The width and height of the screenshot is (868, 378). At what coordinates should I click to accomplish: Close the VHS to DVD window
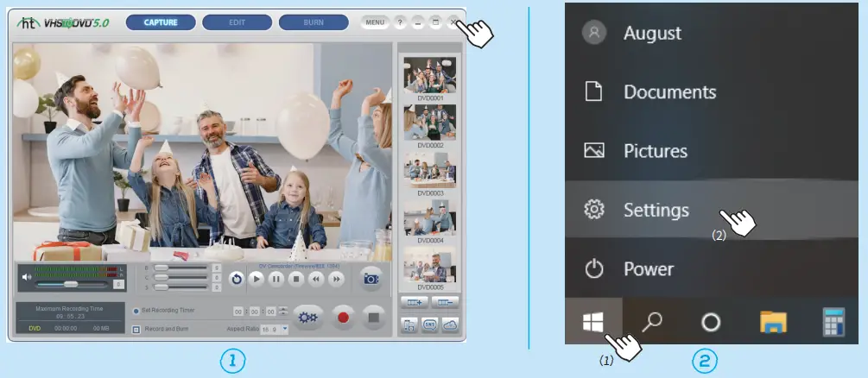tap(453, 22)
